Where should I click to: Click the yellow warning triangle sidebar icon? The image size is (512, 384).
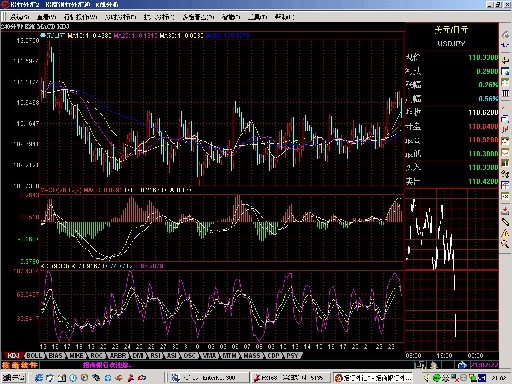(x=505, y=233)
